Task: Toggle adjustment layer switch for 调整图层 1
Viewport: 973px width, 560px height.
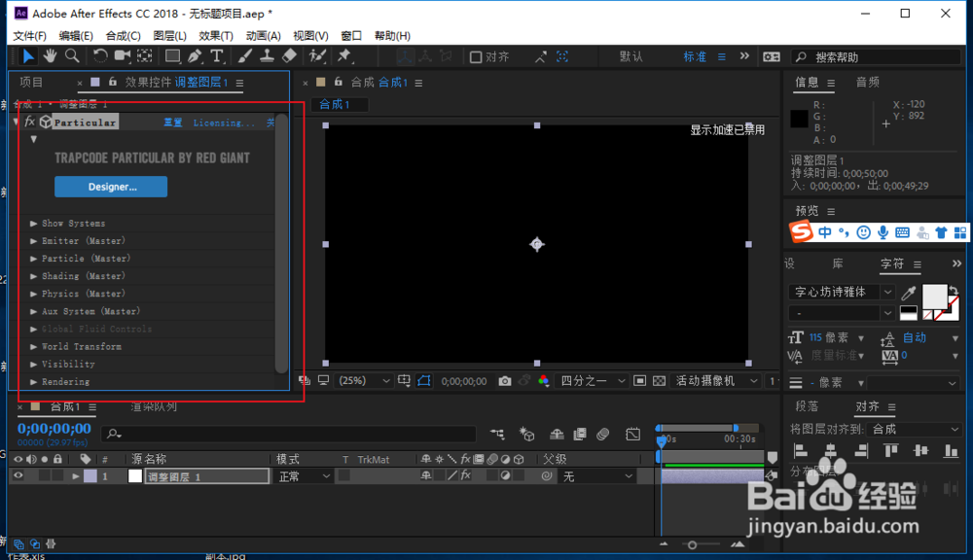Action: pos(506,475)
